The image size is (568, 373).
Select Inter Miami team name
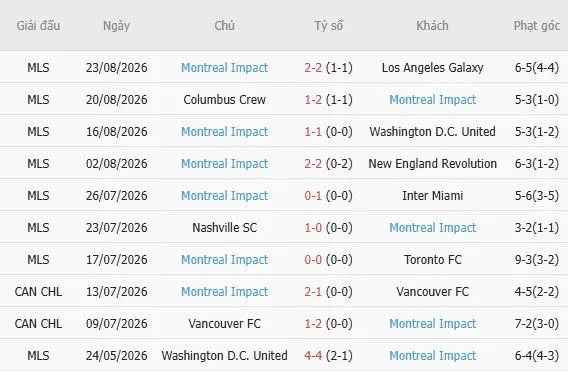tap(433, 196)
